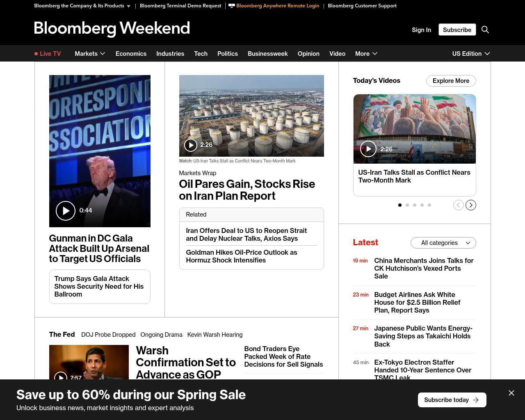
Task: Open Bloomberg Customer Support link
Action: coord(362,6)
